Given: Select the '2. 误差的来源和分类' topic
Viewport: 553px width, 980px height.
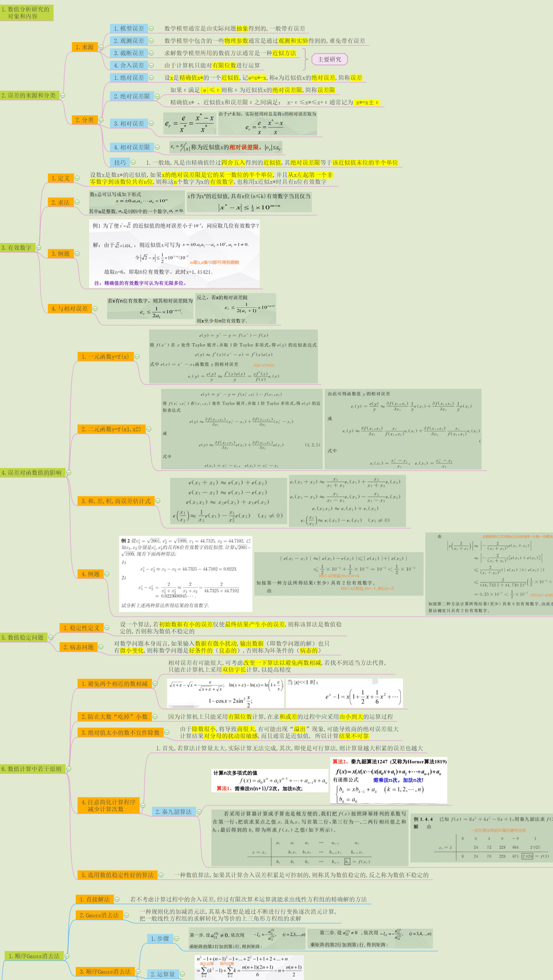Looking at the screenshot, I should click(x=30, y=95).
